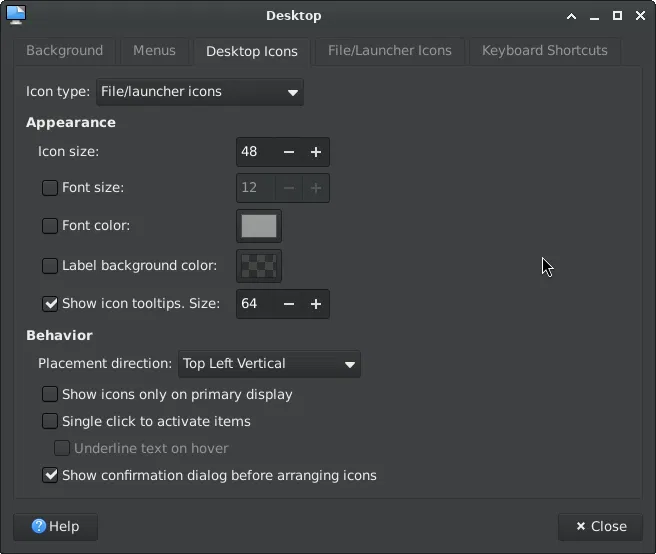Viewport: 656px width, 554px height.
Task: Increase icon size with plus button
Action: click(x=316, y=152)
